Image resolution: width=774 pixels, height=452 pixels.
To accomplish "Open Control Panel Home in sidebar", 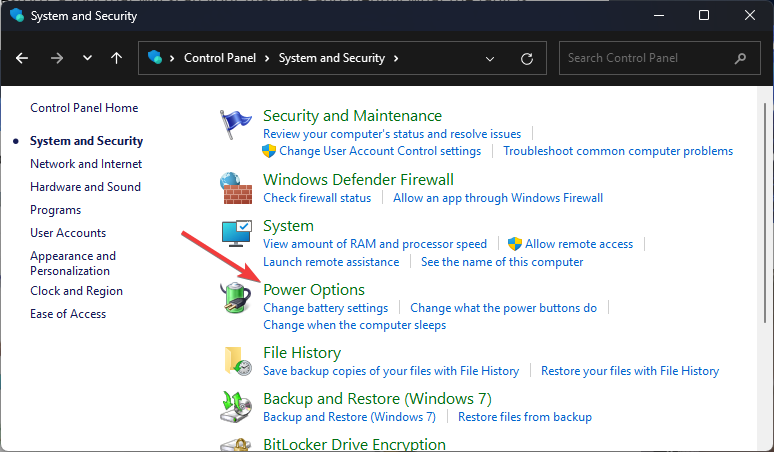I will (84, 108).
